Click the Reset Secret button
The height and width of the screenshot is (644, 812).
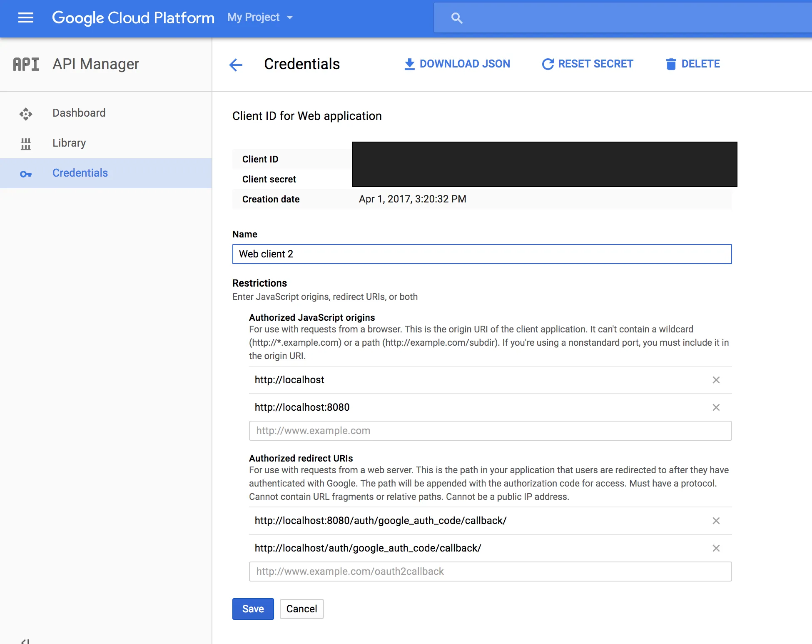tap(587, 64)
